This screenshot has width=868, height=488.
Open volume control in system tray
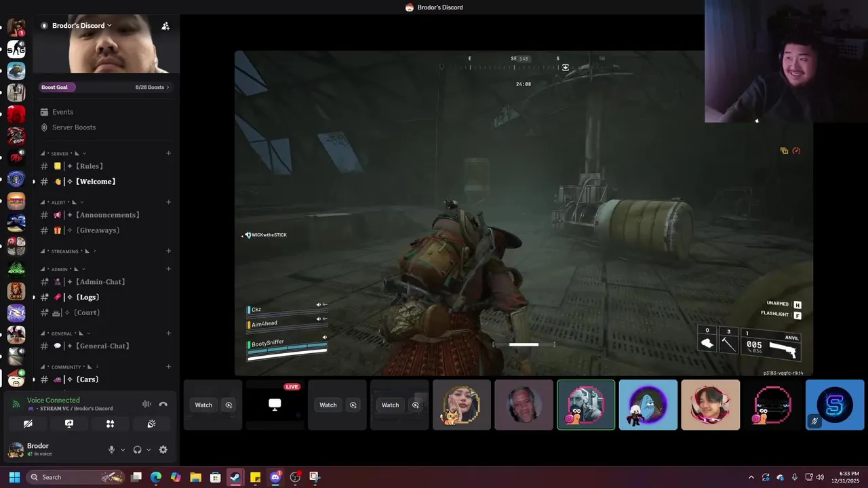pyautogui.click(x=820, y=477)
